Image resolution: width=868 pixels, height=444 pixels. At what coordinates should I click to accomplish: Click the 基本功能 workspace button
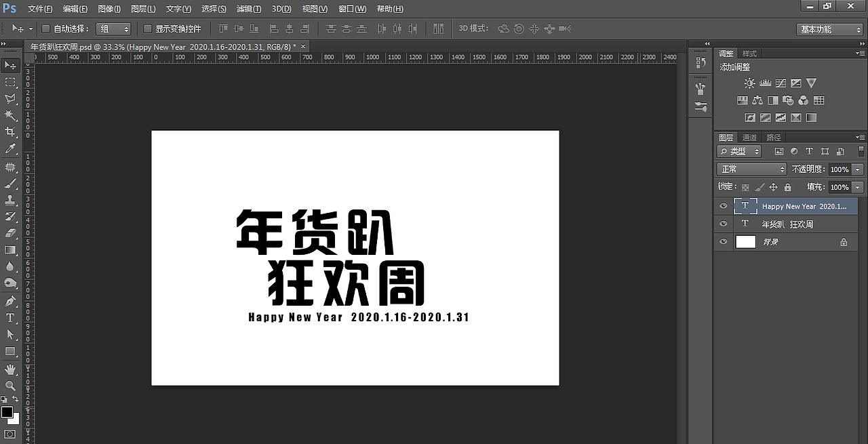[x=828, y=29]
